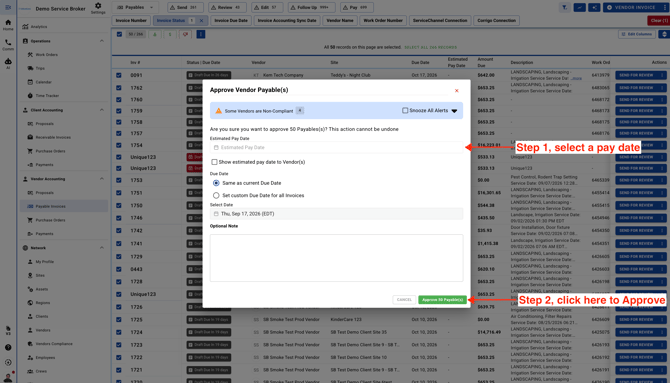The image size is (670, 383).
Task: Open Regions in the Network section
Action: [43, 303]
